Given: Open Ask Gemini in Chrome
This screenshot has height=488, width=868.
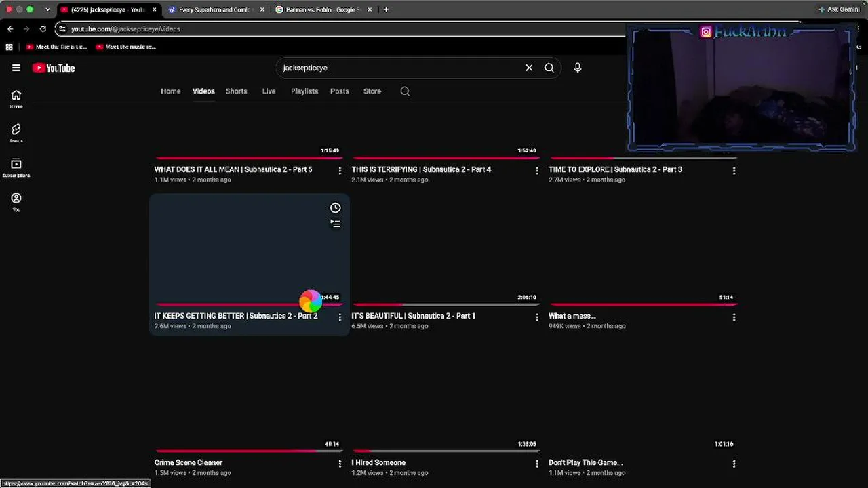Looking at the screenshot, I should [840, 9].
